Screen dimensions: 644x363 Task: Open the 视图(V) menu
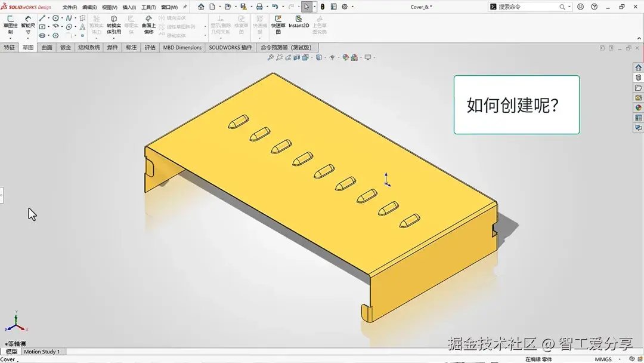tap(109, 7)
